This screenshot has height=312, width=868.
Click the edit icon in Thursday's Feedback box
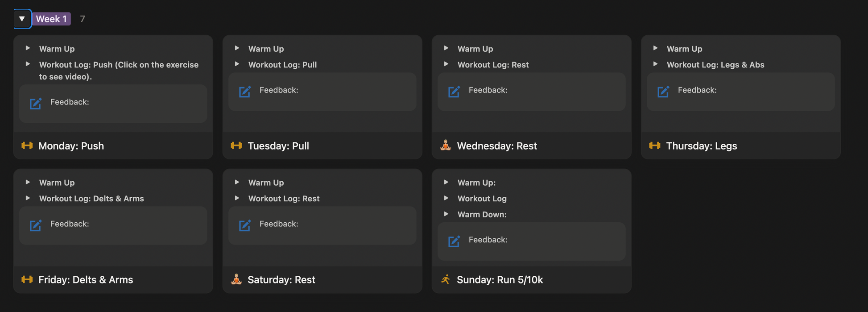click(663, 92)
